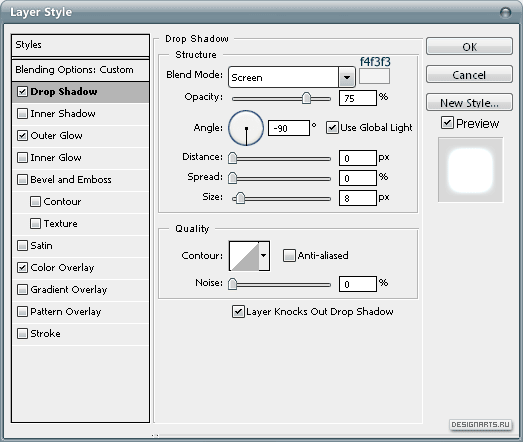The height and width of the screenshot is (442, 523).
Task: Click the Size value field
Action: click(x=358, y=198)
